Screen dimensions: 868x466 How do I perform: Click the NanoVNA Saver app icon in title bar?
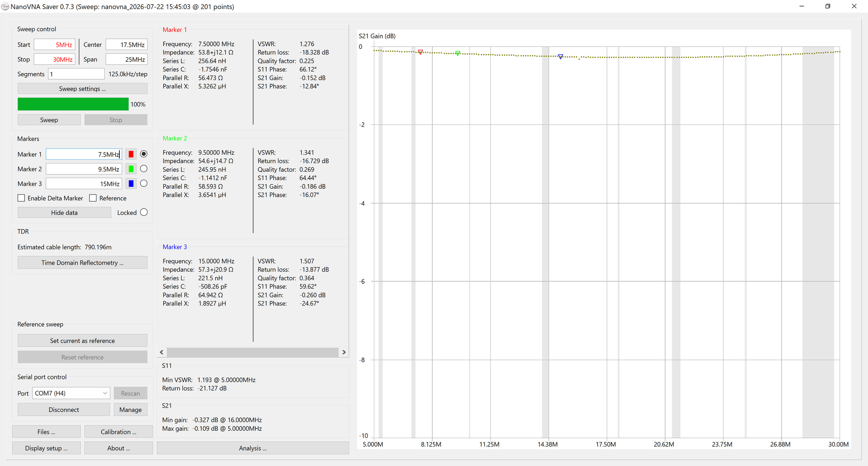5,6
